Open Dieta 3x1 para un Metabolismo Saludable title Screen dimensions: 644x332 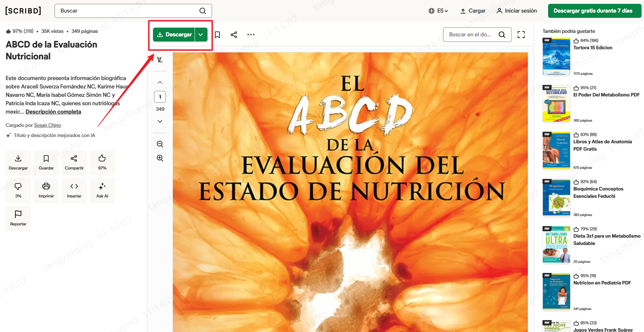point(607,240)
